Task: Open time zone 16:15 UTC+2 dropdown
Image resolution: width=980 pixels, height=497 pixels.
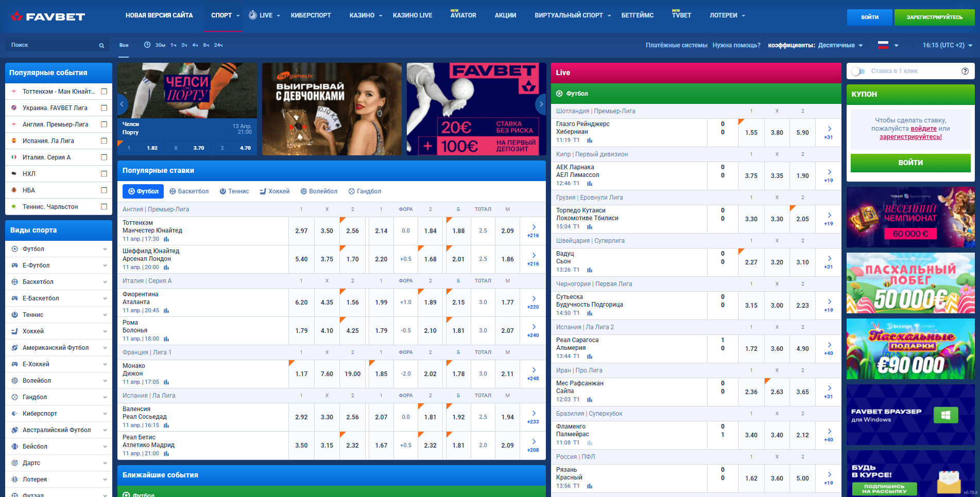Action: tap(948, 45)
